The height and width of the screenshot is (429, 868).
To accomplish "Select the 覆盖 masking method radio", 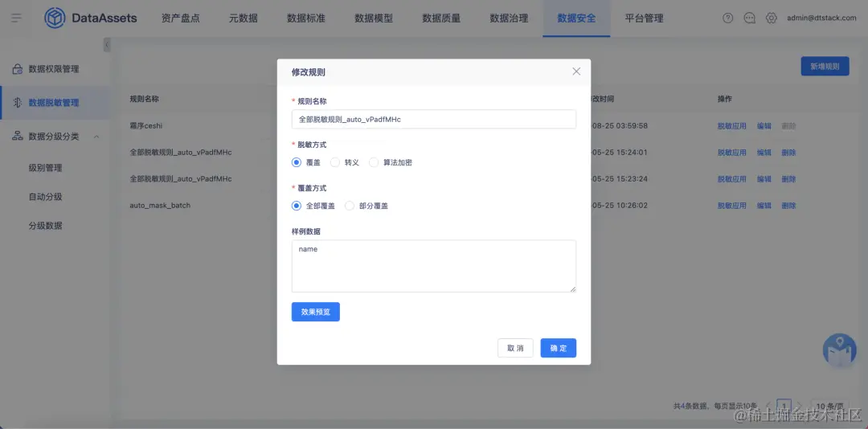I will click(x=296, y=162).
